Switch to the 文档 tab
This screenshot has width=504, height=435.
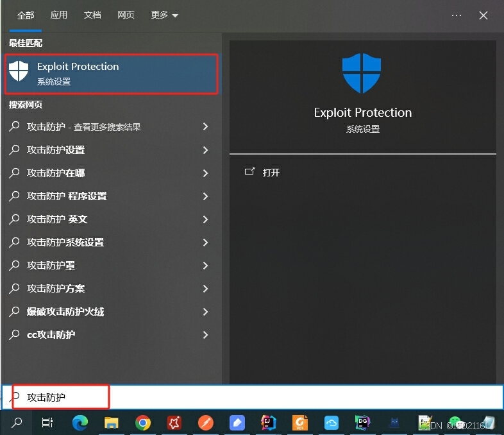coord(92,15)
